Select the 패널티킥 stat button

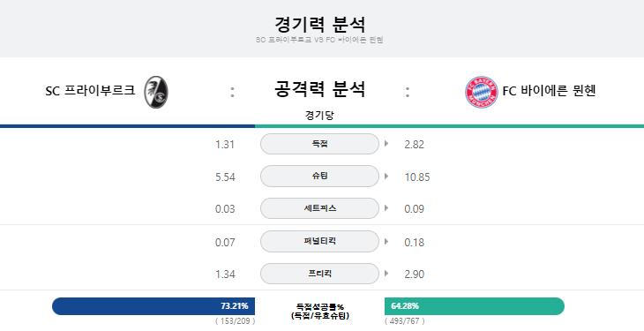[319, 241]
